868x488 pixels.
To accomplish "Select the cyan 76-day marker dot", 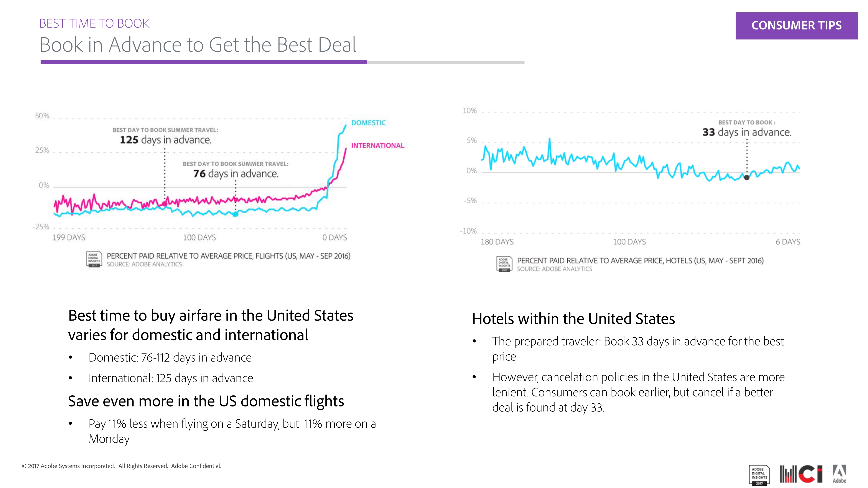I will [236, 214].
